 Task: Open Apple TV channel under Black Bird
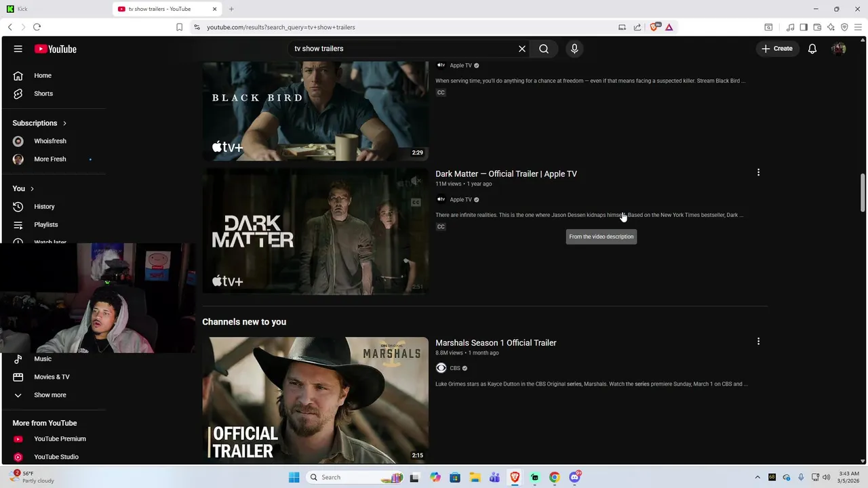click(x=460, y=65)
